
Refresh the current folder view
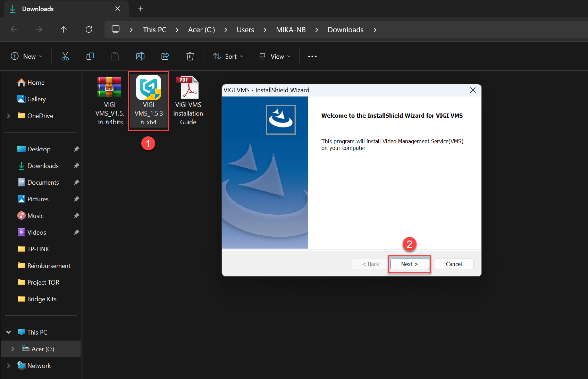tap(89, 30)
